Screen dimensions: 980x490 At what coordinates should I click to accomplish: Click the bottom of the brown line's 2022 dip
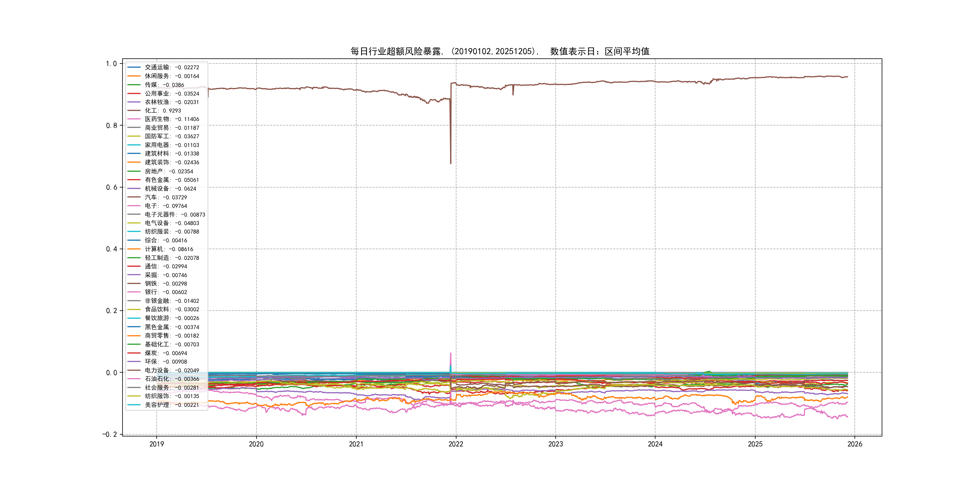coord(451,163)
